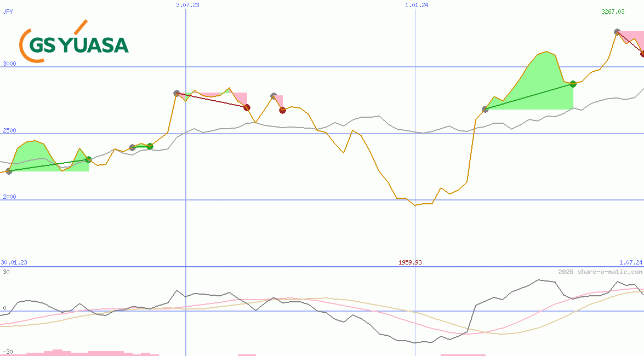Click red exit marker ending long dark-red line
The image size is (644, 356).
coord(247,107)
